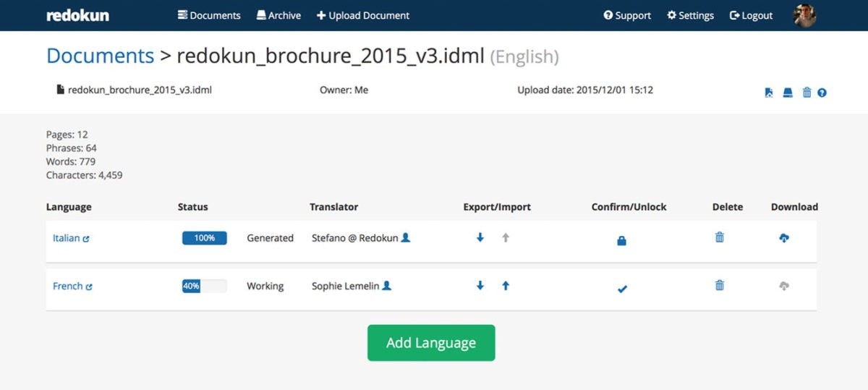Open the Support page
The image size is (868, 390).
pyautogui.click(x=627, y=15)
